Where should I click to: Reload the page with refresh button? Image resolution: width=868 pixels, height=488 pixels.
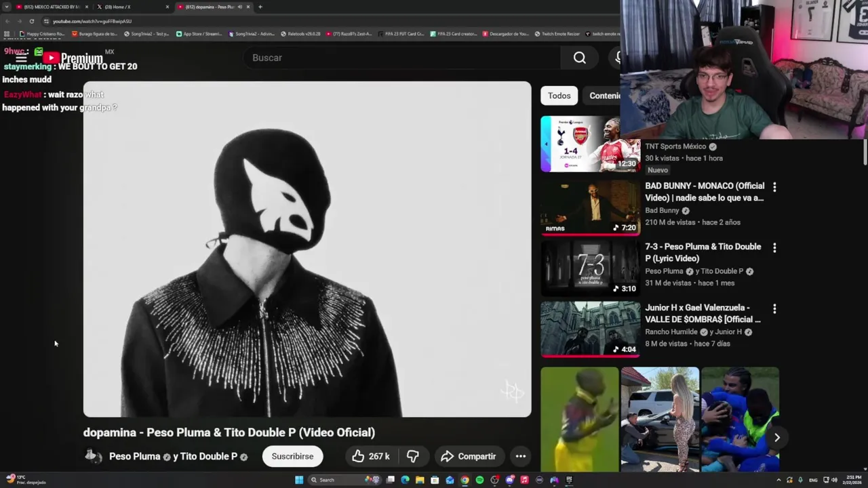[32, 21]
